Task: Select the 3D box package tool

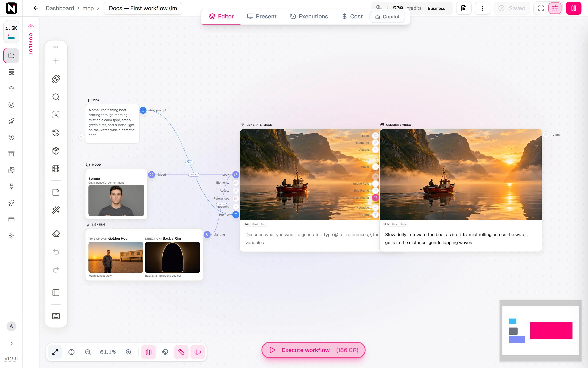Action: pyautogui.click(x=56, y=151)
